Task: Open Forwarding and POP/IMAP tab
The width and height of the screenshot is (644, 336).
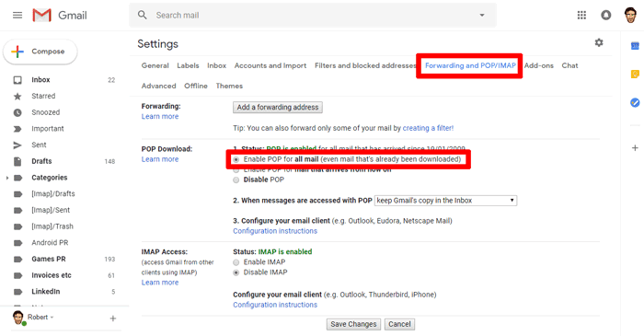Action: (x=470, y=65)
